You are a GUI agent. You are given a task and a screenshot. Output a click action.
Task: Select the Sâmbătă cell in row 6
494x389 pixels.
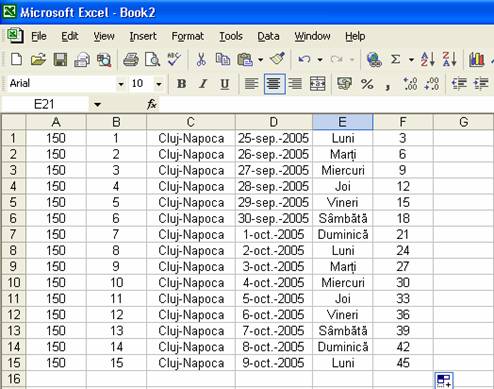342,219
